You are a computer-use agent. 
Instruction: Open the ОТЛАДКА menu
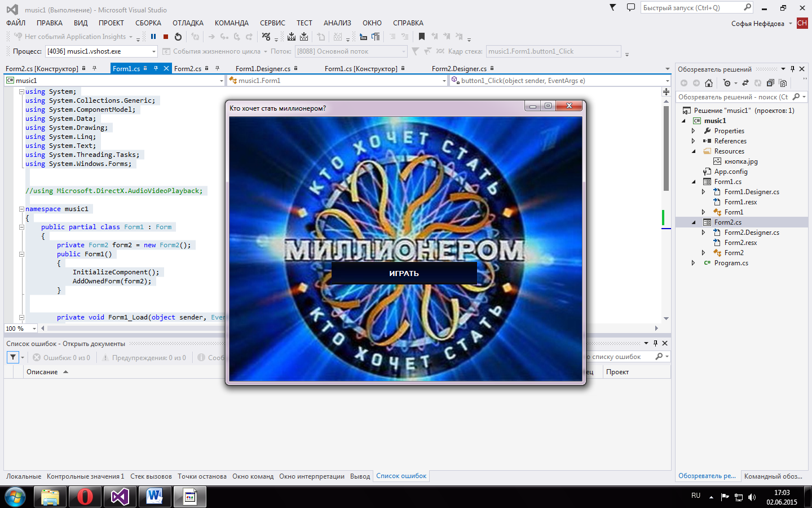coord(188,23)
